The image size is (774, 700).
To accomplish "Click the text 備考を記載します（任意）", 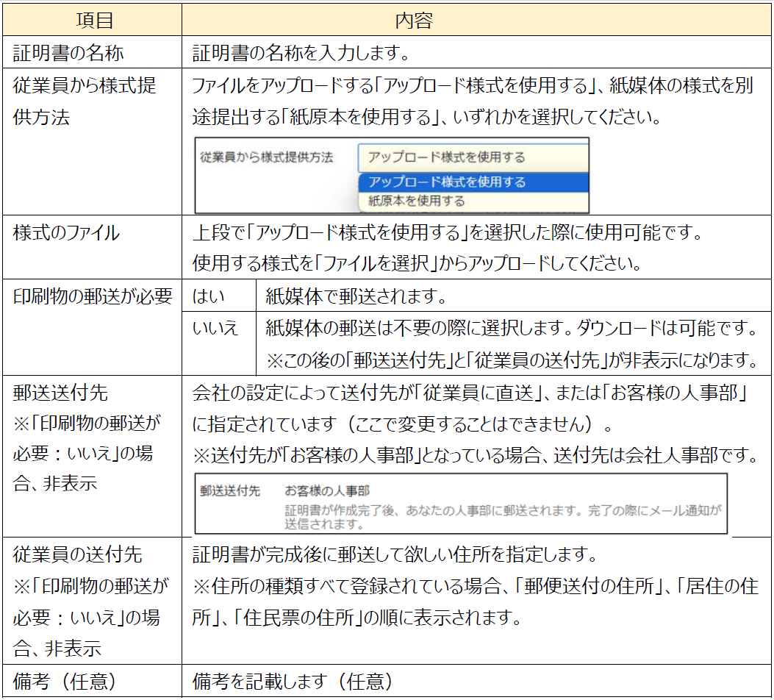I will [x=293, y=682].
